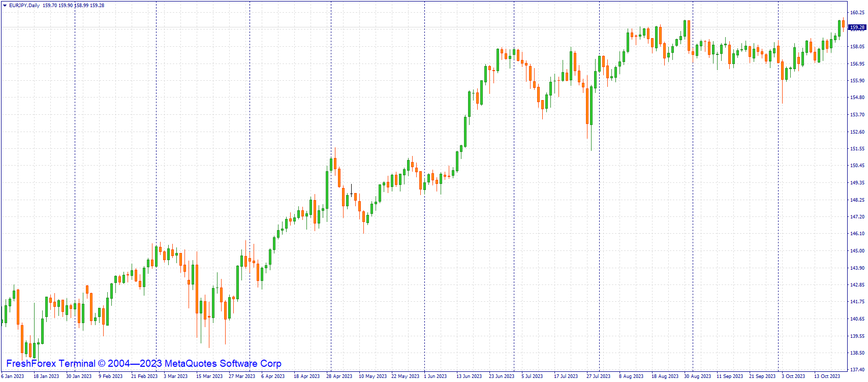
Task: Click the 17 Jul 2023 date label
Action: (x=566, y=376)
